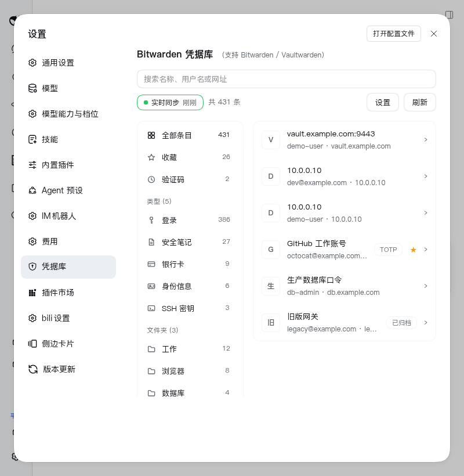464x476 pixels.
Task: Click the 文件夹 (3) section header
Action: [162, 330]
